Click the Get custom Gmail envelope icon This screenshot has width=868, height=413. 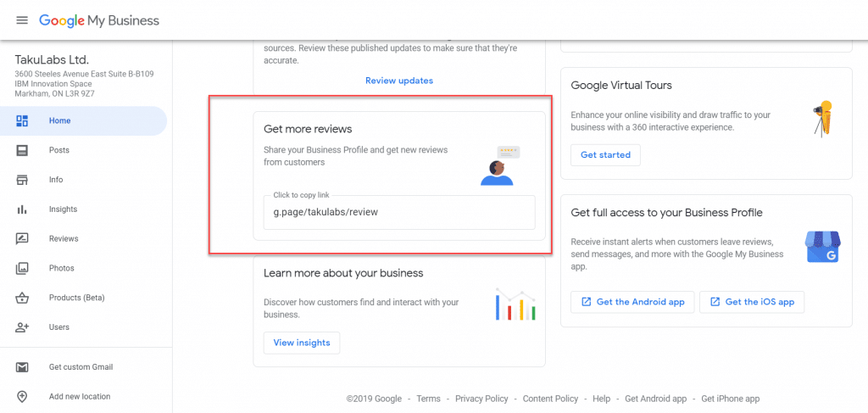[x=21, y=367]
